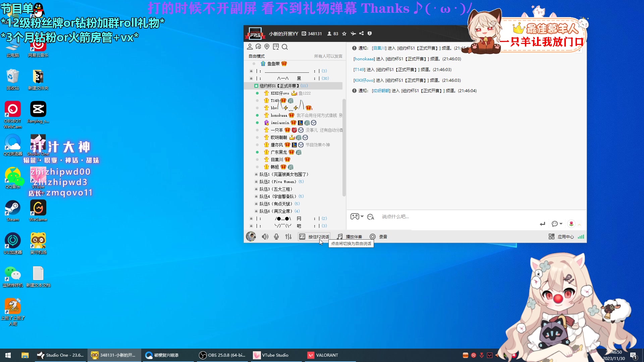Switch to OBS 25.0.8 taskbar item
644x362 pixels.
[222, 355]
